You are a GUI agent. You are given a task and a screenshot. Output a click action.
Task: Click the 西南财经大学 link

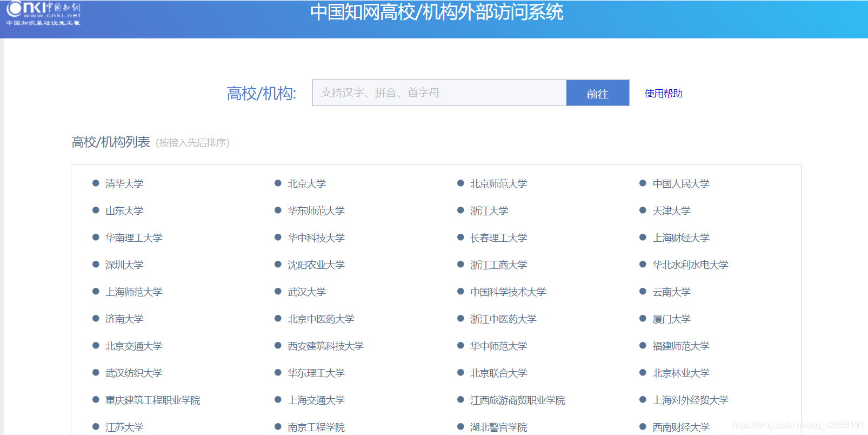681,427
